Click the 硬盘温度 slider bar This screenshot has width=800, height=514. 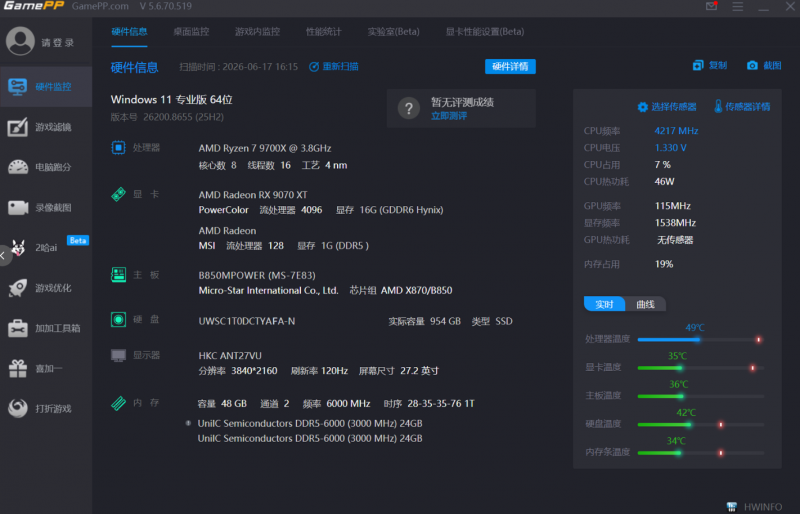pos(701,424)
